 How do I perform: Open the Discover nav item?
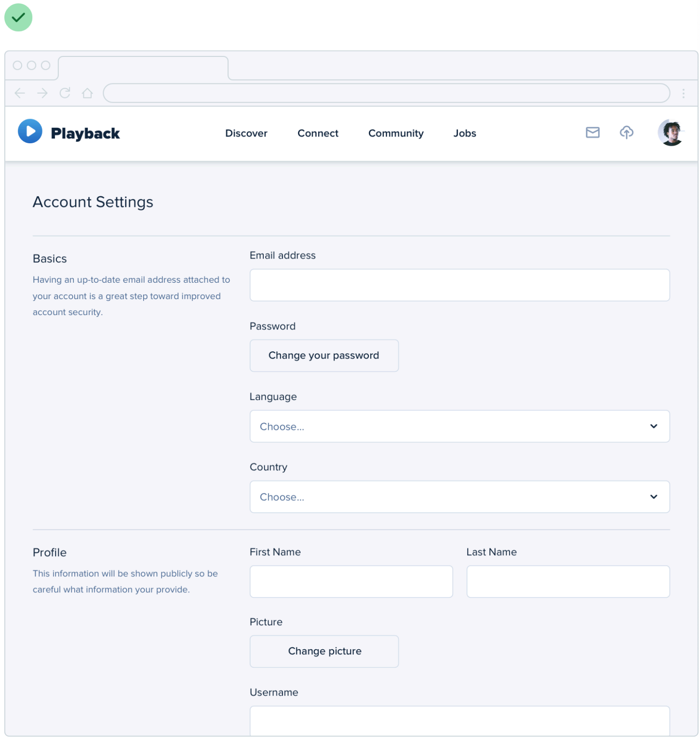click(x=246, y=133)
